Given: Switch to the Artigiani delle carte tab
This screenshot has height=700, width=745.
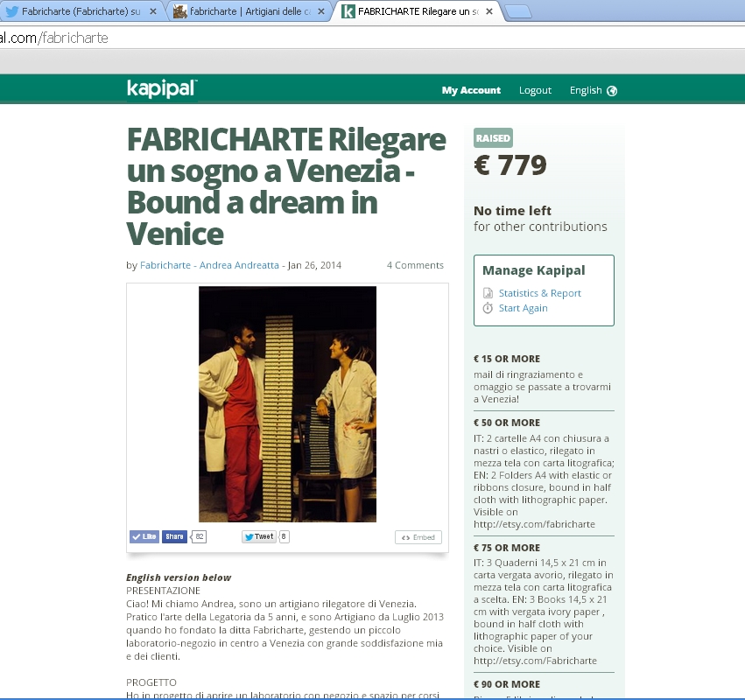Looking at the screenshot, I should click(247, 11).
